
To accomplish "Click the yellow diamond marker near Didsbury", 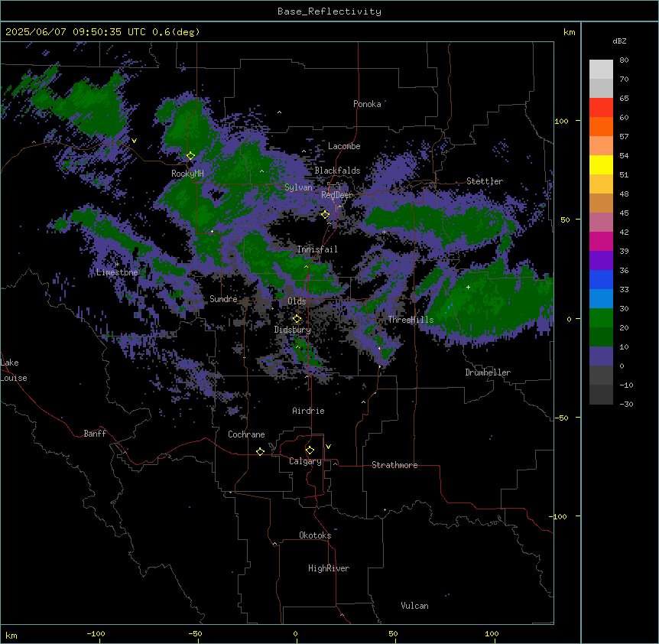I will pyautogui.click(x=297, y=319).
